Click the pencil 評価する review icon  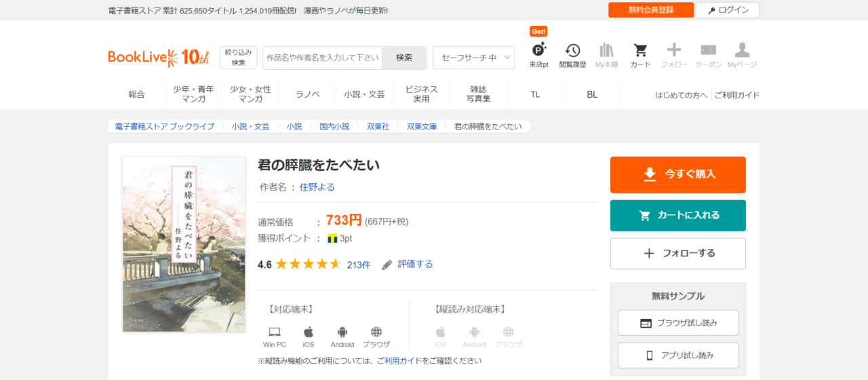coord(387,265)
